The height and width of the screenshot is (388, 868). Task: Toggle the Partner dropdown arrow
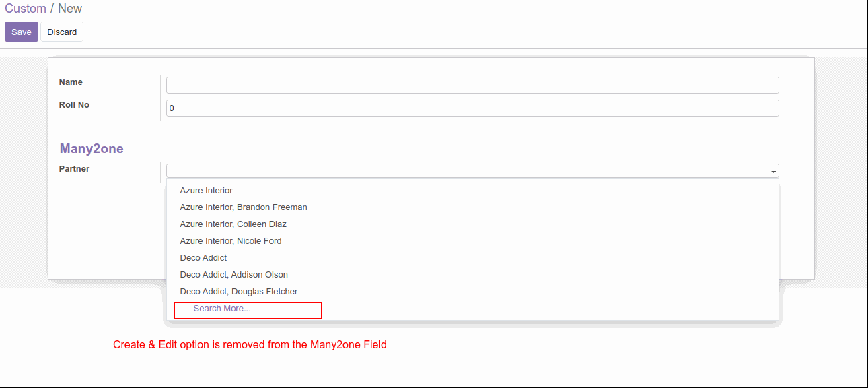pyautogui.click(x=774, y=172)
